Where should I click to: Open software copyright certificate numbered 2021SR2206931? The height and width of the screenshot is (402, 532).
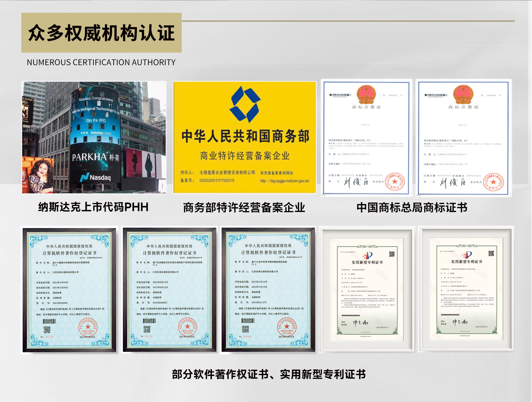tap(170, 290)
